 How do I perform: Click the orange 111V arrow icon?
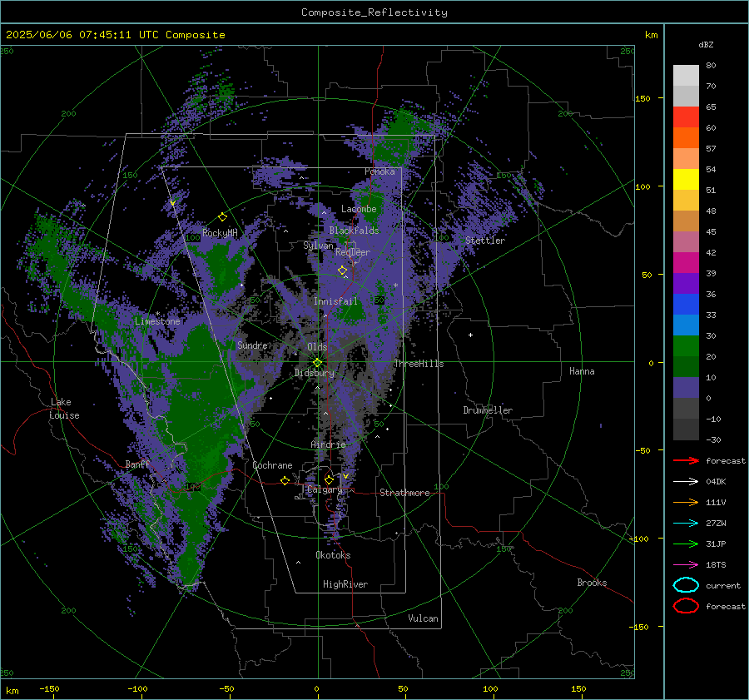point(686,502)
